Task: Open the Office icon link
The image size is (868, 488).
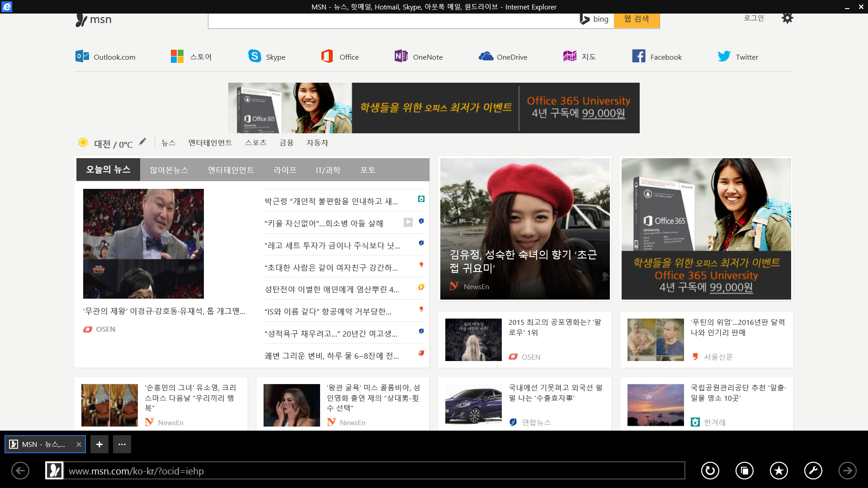Action: tap(327, 56)
